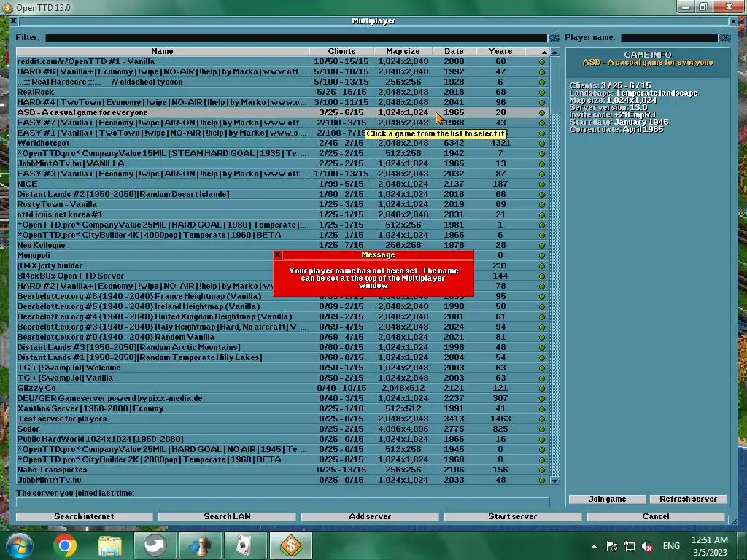Click the scrollbar down arrow of server list
Viewport: 747px width, 560px height.
pyautogui.click(x=554, y=481)
